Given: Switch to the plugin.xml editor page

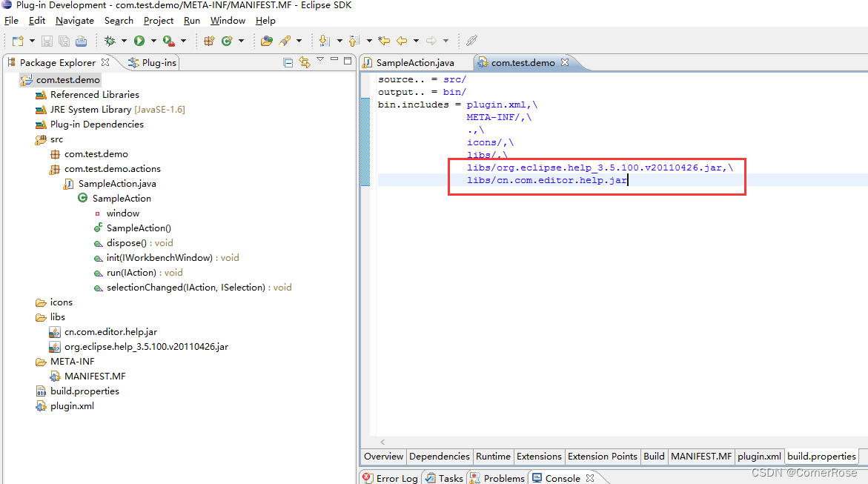Looking at the screenshot, I should (x=759, y=457).
